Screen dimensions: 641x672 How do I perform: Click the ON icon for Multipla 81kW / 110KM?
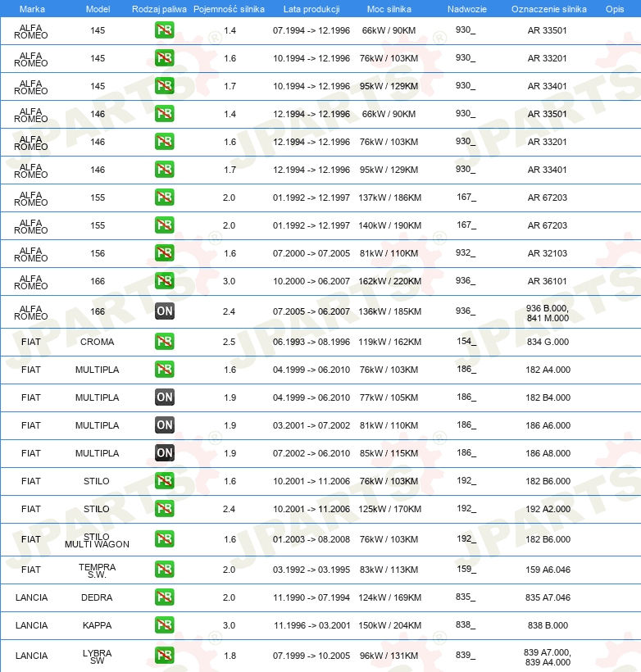(165, 425)
